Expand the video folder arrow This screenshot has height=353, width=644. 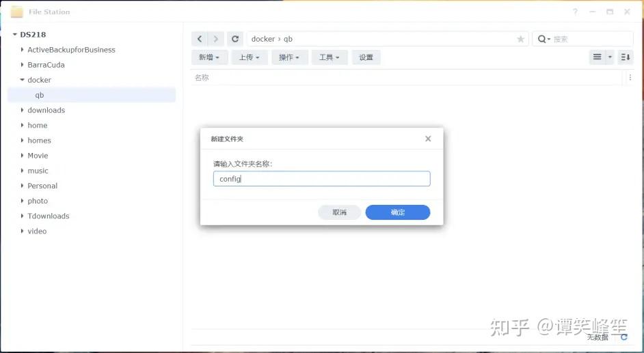[22, 231]
